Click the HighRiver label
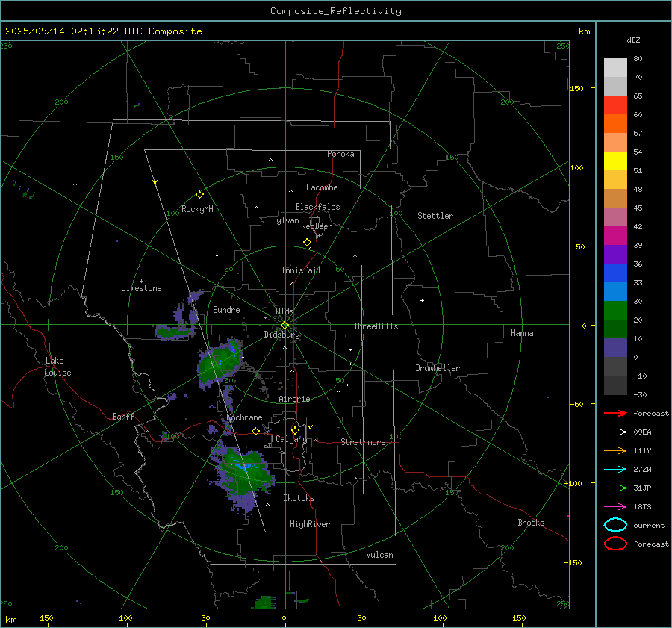Viewport: 672px width, 628px height. coord(310,524)
